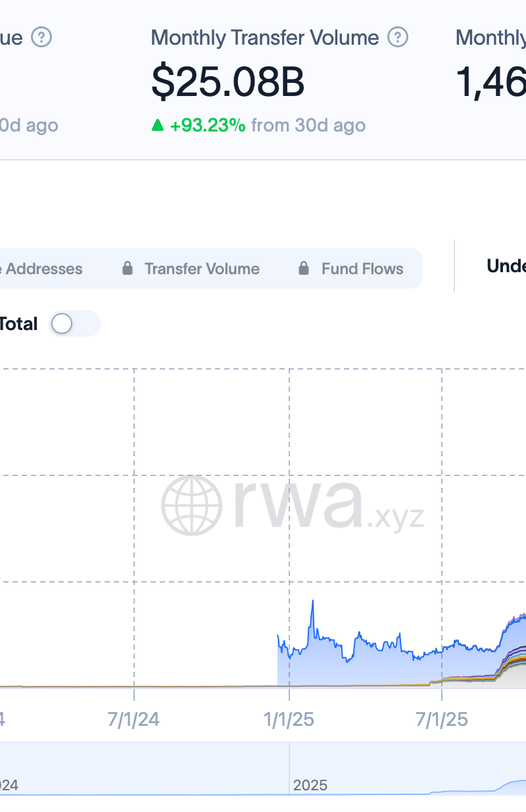Click the 7/1/25 axis date label
Screen dimensions: 526x812
click(442, 719)
